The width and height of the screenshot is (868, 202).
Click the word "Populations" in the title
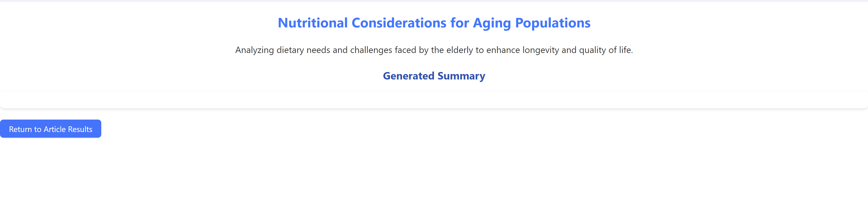553,23
